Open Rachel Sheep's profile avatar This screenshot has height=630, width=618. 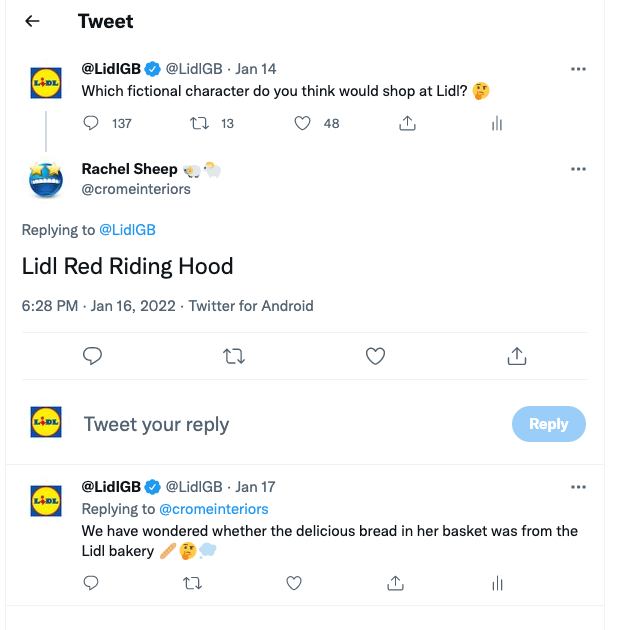coord(46,179)
